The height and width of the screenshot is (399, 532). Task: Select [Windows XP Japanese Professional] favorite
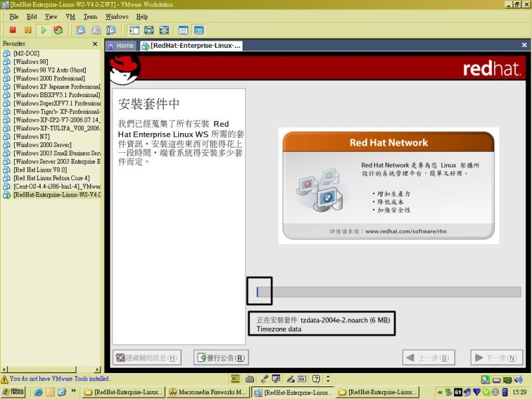pos(52,86)
